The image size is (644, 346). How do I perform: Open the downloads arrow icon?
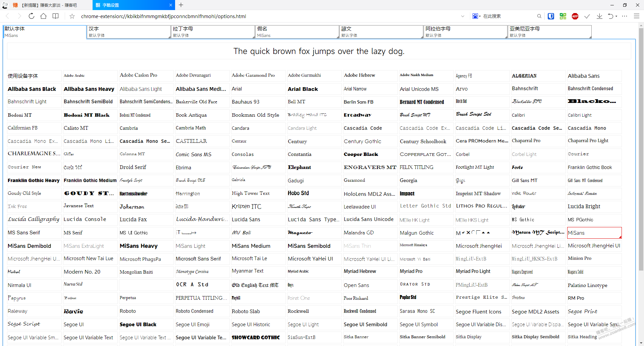pos(599,16)
